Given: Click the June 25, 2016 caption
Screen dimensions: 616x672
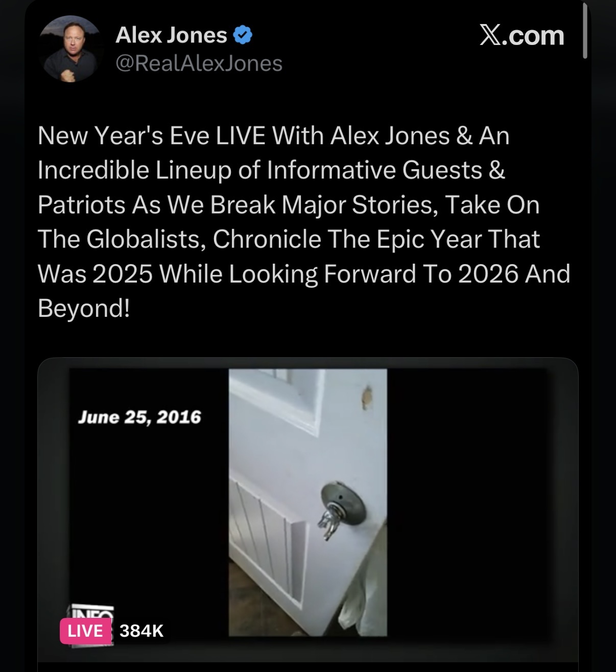Looking at the screenshot, I should [139, 418].
